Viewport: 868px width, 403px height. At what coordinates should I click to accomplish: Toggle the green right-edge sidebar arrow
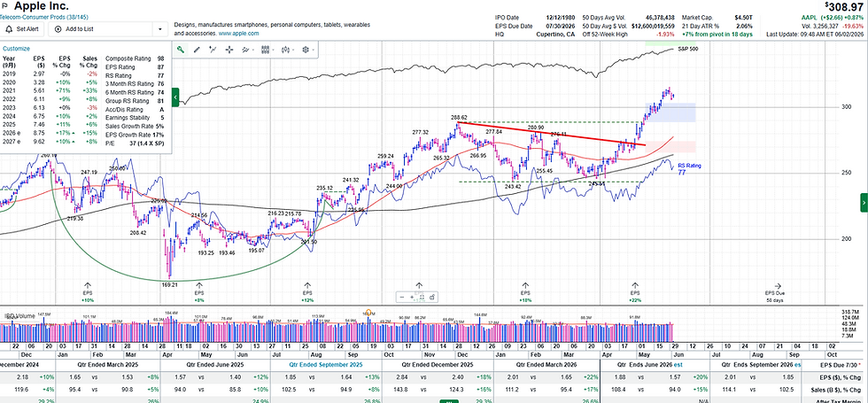tap(864, 203)
